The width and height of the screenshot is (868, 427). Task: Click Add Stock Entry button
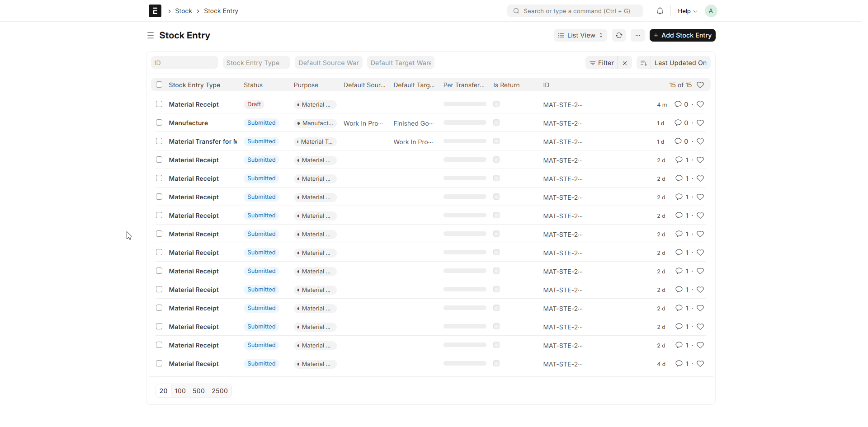coord(682,35)
